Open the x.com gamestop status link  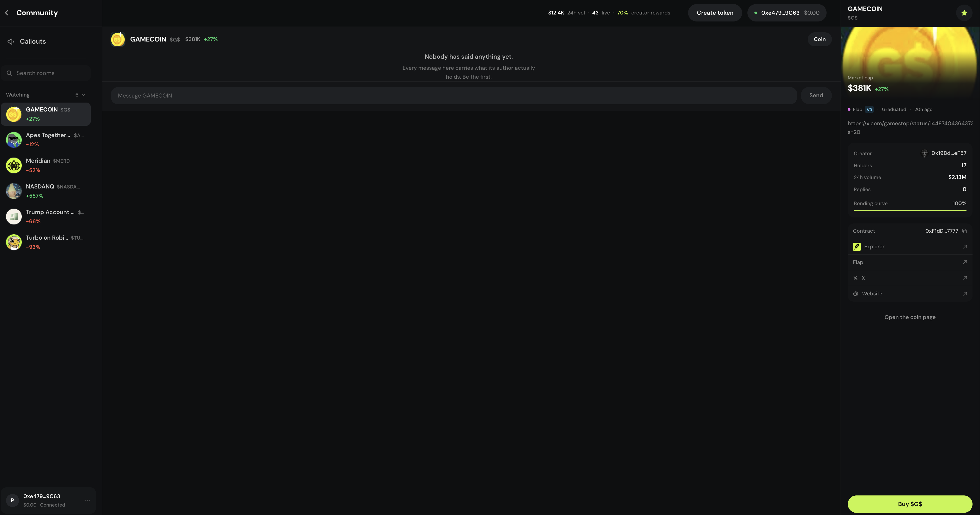tap(910, 128)
